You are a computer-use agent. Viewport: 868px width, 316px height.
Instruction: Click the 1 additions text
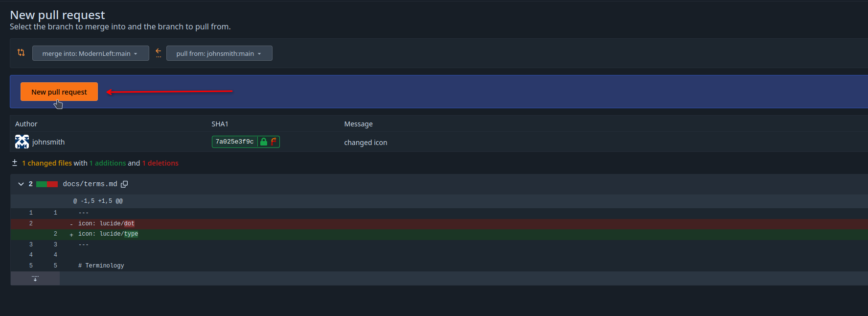click(x=108, y=163)
